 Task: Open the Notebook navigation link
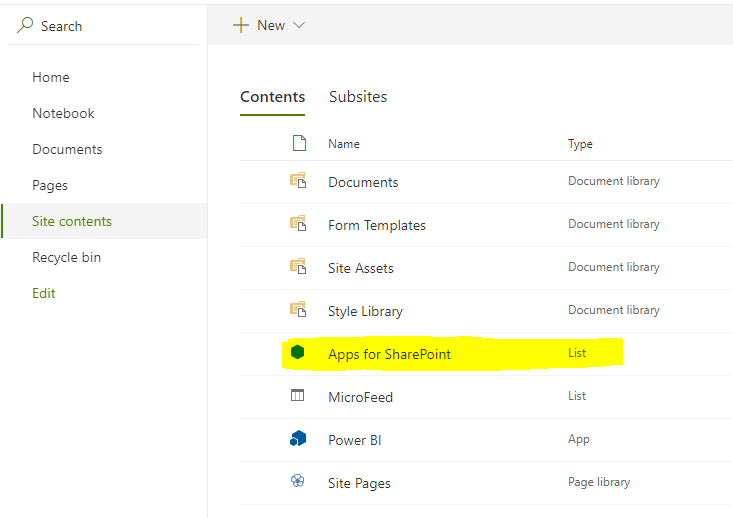coord(63,113)
